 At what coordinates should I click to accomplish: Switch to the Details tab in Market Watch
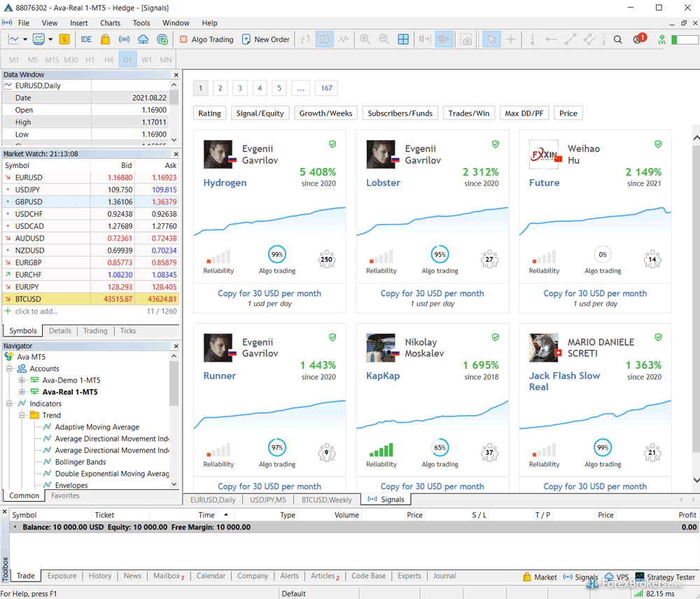pos(59,331)
